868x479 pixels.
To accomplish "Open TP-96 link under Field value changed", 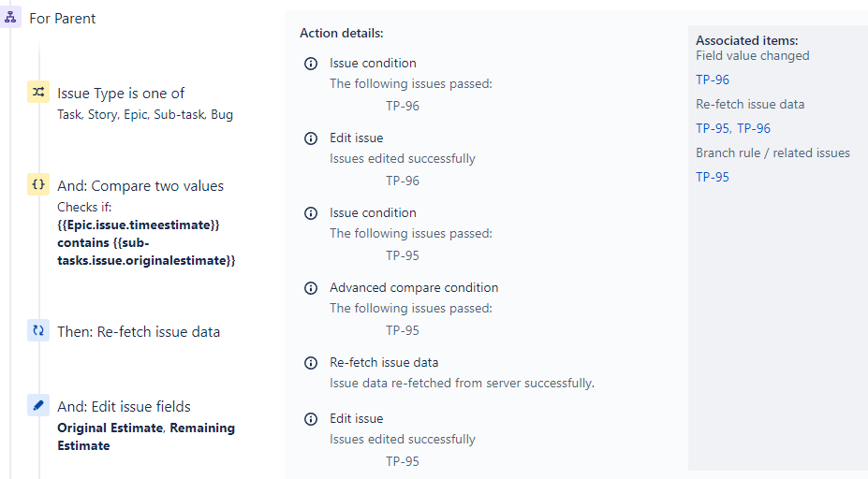I will click(x=713, y=80).
